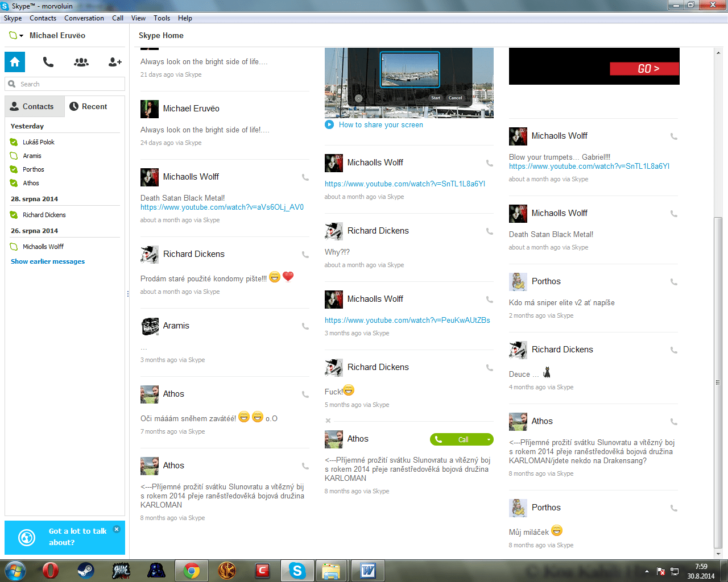Open the Conversation menu

point(84,18)
